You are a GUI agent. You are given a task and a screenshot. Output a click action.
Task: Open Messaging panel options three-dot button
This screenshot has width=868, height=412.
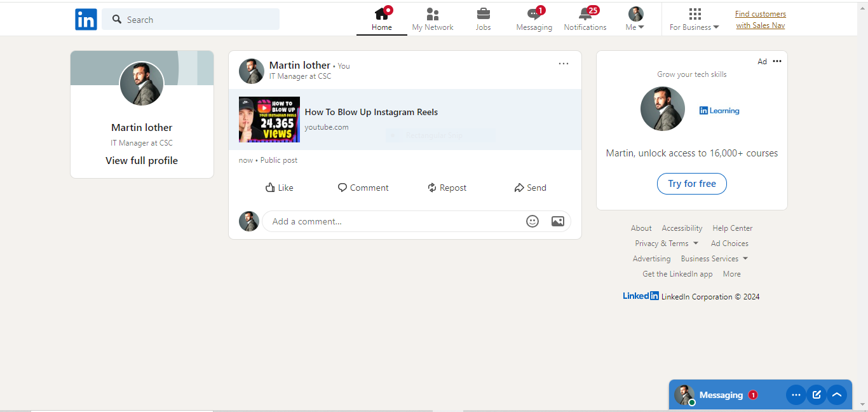pyautogui.click(x=796, y=395)
